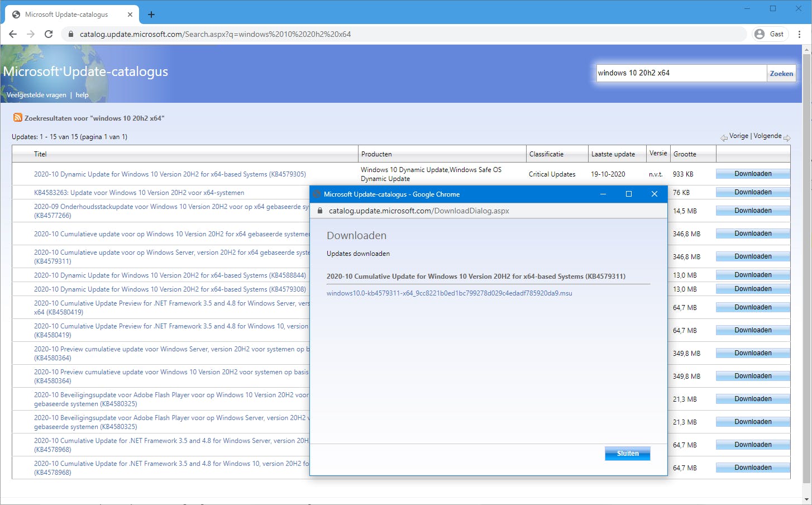Screen dimensions: 812x505
Task: Click the Volgende right arrow icon
Action: [787, 137]
